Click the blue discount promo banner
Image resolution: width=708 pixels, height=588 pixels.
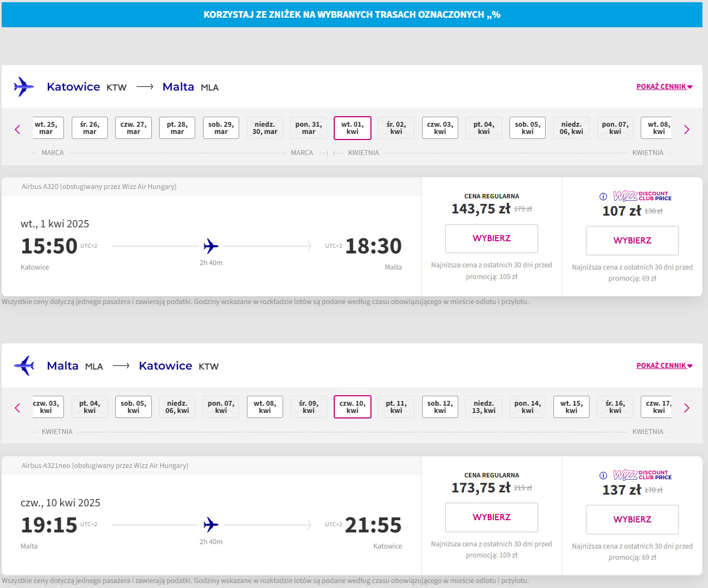coord(351,15)
